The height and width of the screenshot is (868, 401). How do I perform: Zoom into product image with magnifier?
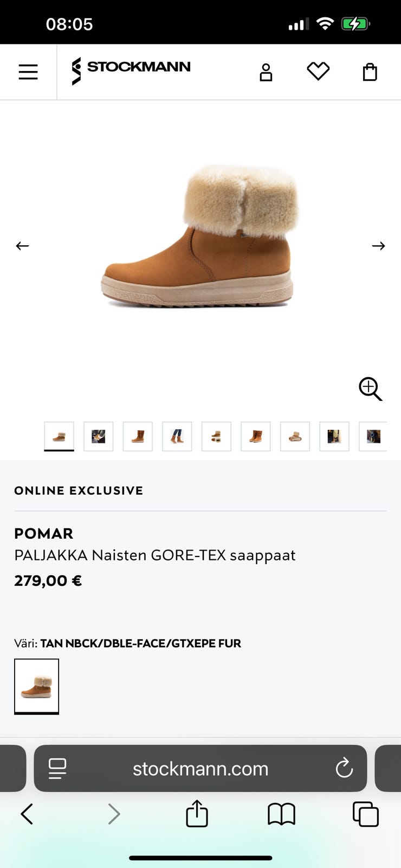pos(370,389)
